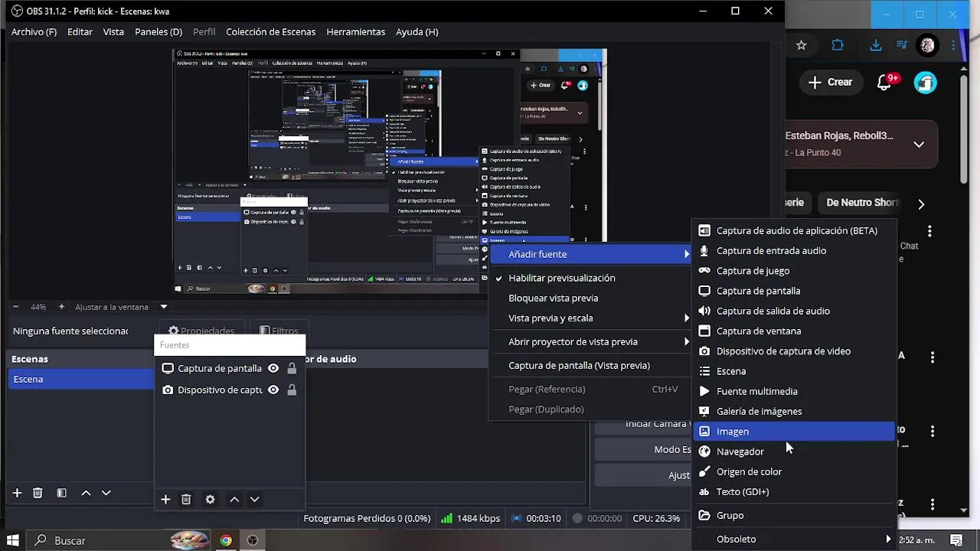Viewport: 980px width, 551px height.
Task: Delete the selected scene with the trash icon
Action: pyautogui.click(x=38, y=493)
